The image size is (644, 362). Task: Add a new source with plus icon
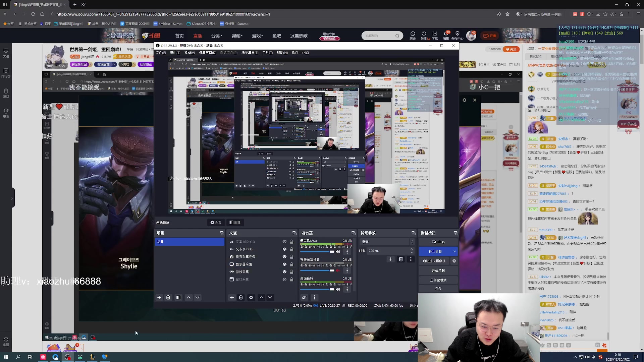pyautogui.click(x=232, y=297)
